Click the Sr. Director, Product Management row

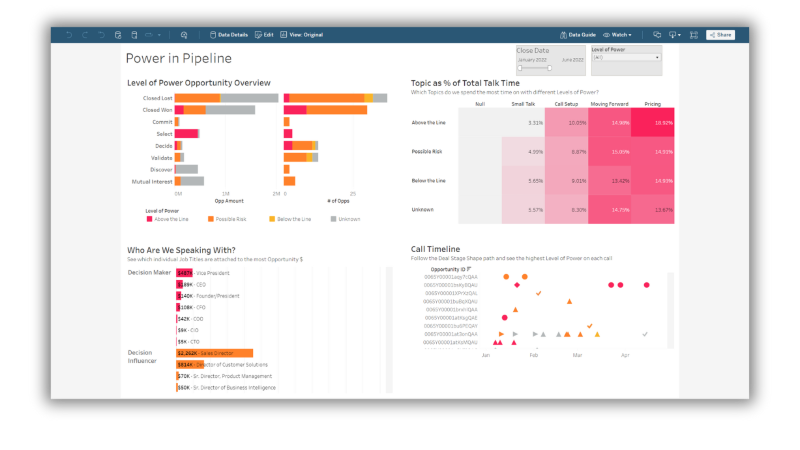pyautogui.click(x=224, y=376)
